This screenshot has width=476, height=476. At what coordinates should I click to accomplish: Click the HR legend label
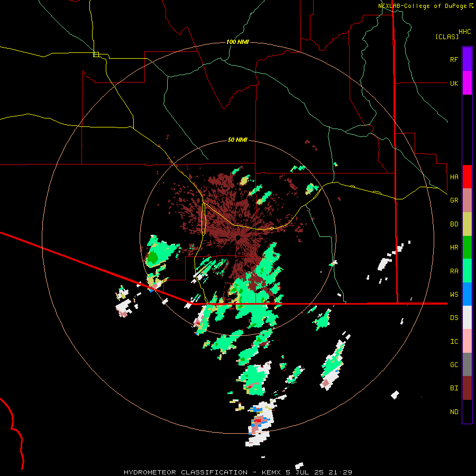click(454, 248)
